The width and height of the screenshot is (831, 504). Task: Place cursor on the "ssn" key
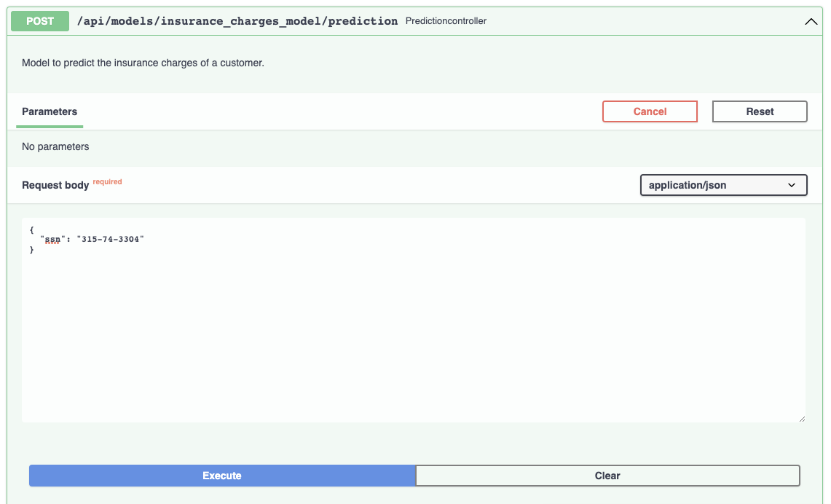point(52,240)
